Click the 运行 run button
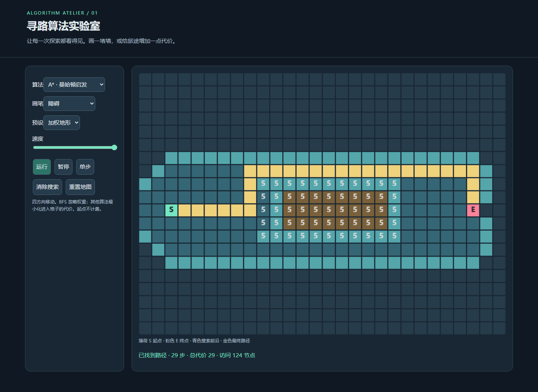538x392 pixels. (42, 167)
